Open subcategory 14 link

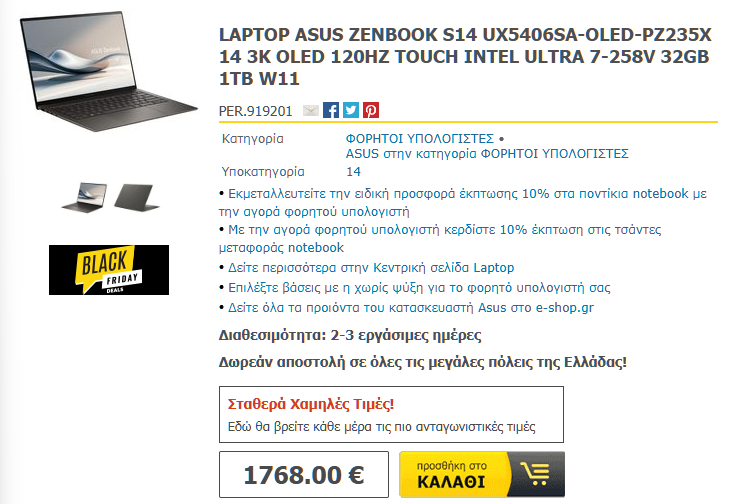(353, 172)
